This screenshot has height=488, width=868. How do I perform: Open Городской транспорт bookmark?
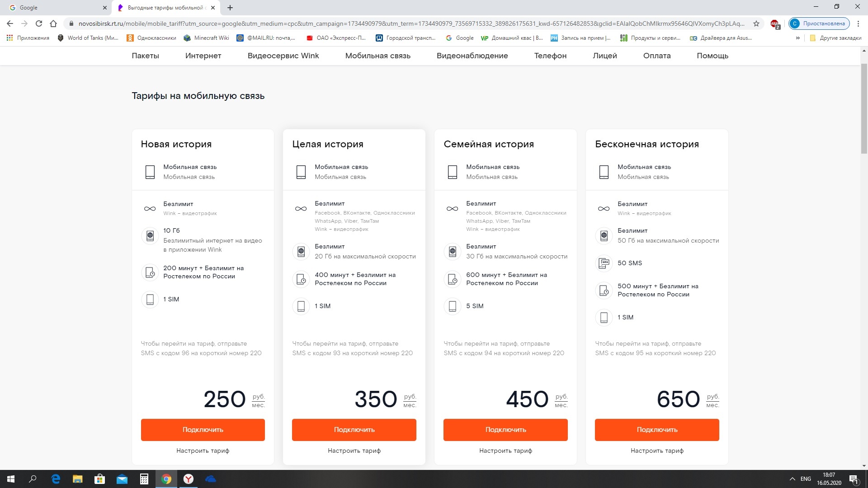click(406, 38)
